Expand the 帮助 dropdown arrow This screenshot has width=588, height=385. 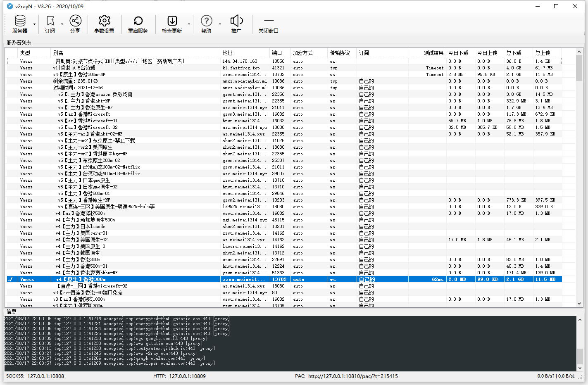[220, 24]
